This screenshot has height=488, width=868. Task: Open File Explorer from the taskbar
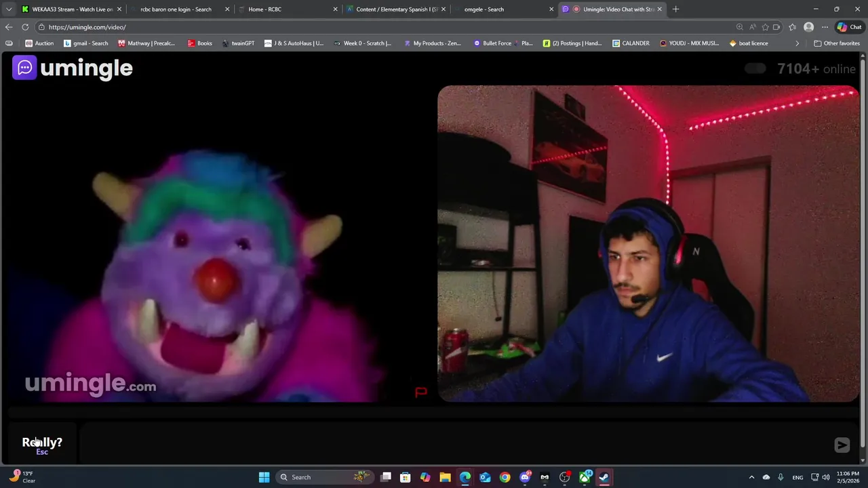click(445, 477)
